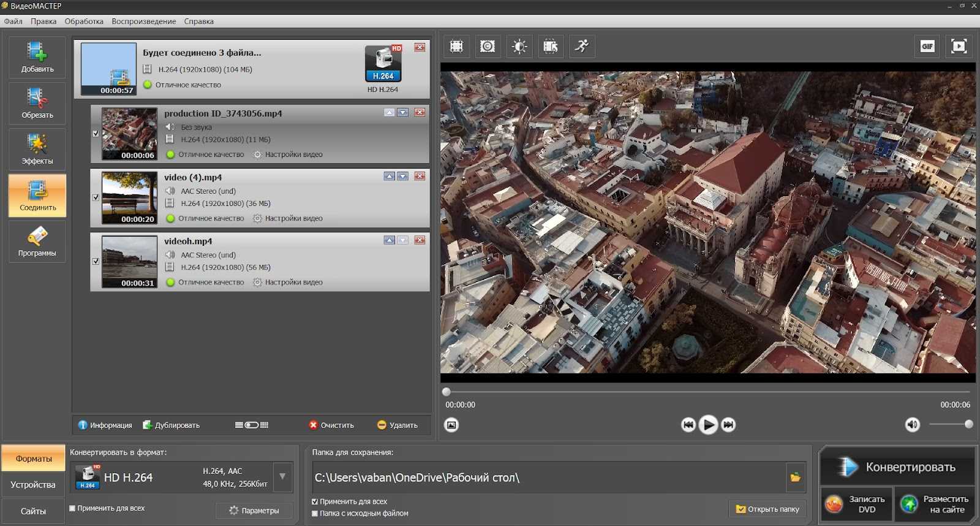This screenshot has width=980, height=526.
Task: Open Настройки видео for videoh.mp4
Action: [x=288, y=282]
